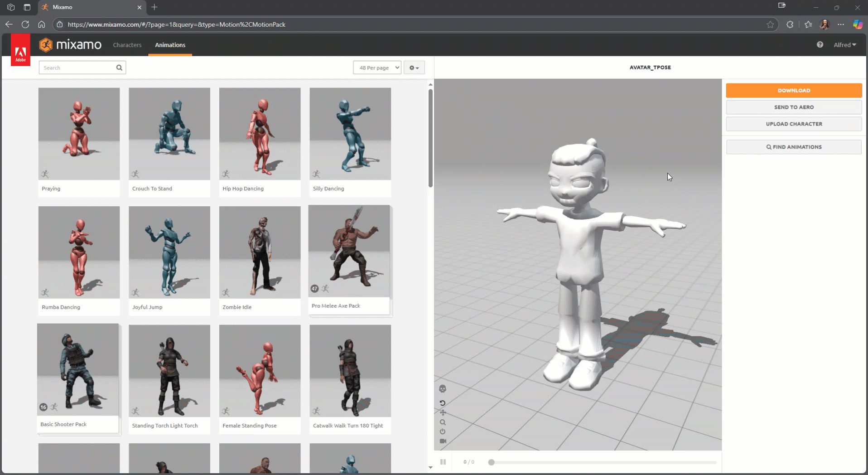Select the Animations tab
This screenshot has width=868, height=475.
pos(170,45)
